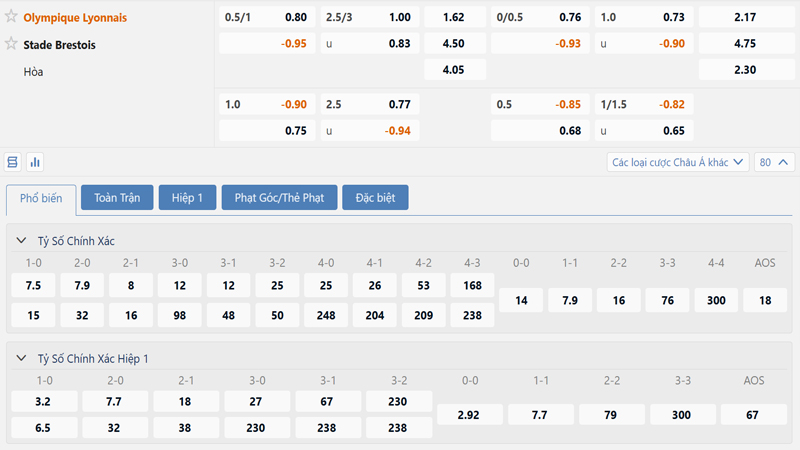Screen dimensions: 800x450
Task: Go to the Phạt Góc/Thẻ Phạt tab
Action: click(x=279, y=198)
